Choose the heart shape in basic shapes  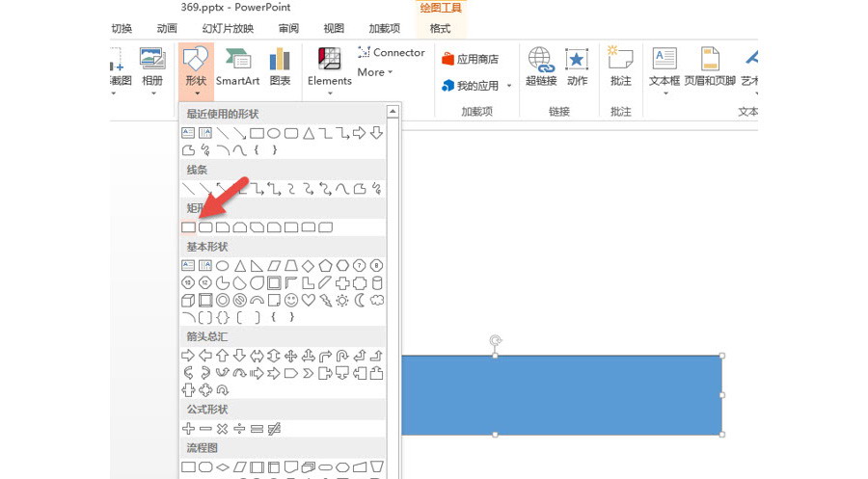(x=308, y=301)
